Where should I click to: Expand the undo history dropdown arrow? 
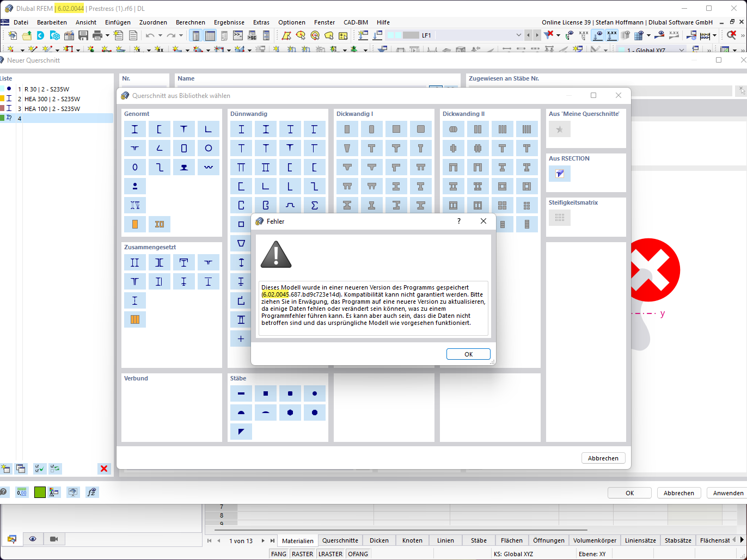pos(160,35)
